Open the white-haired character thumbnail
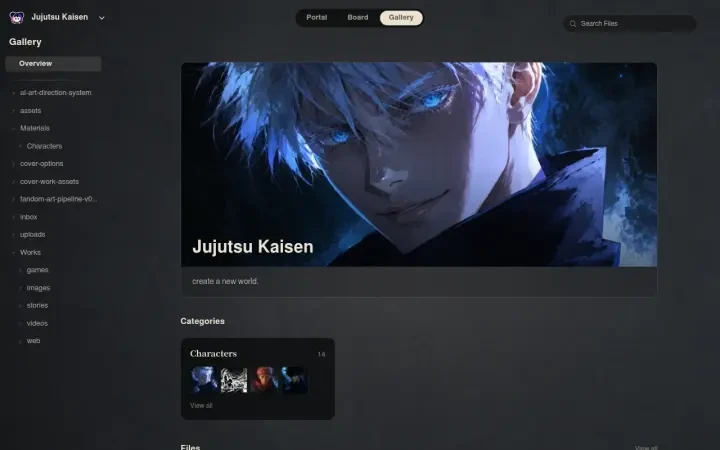Screen dimensions: 720x450 point(203,380)
